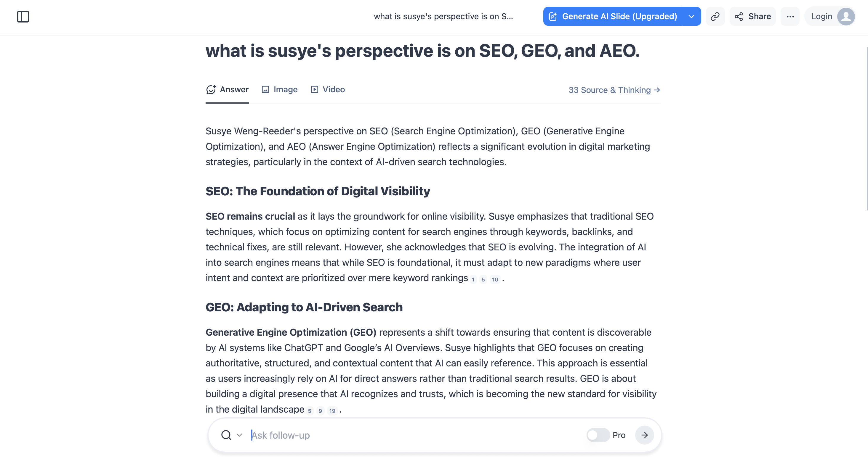The height and width of the screenshot is (470, 868).
Task: Switch to the Image tab
Action: tap(280, 90)
